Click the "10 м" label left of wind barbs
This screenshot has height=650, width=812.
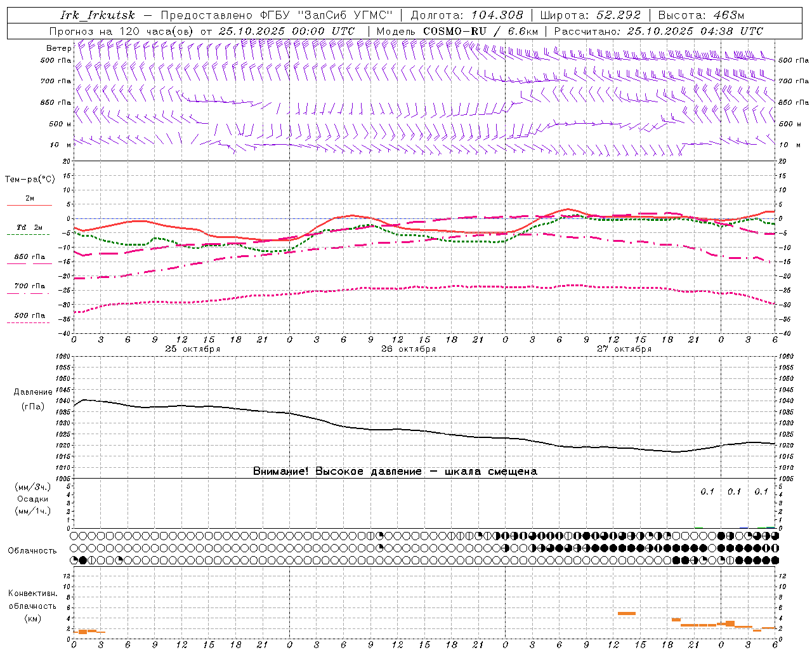60,145
